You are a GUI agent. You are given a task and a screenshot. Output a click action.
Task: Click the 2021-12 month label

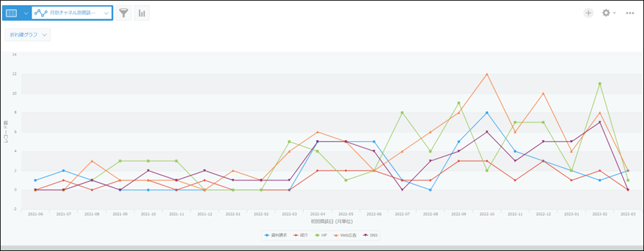tap(205, 214)
